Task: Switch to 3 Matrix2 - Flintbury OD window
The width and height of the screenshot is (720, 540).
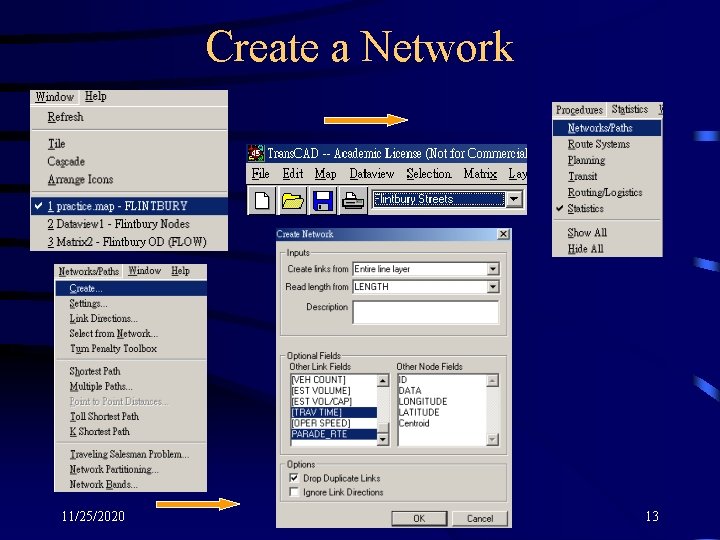Action: (x=129, y=242)
